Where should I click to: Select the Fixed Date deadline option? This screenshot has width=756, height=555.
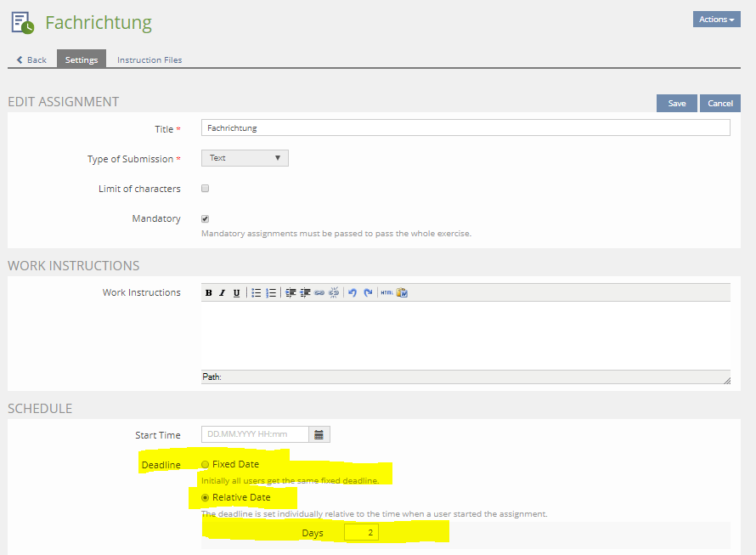(206, 464)
